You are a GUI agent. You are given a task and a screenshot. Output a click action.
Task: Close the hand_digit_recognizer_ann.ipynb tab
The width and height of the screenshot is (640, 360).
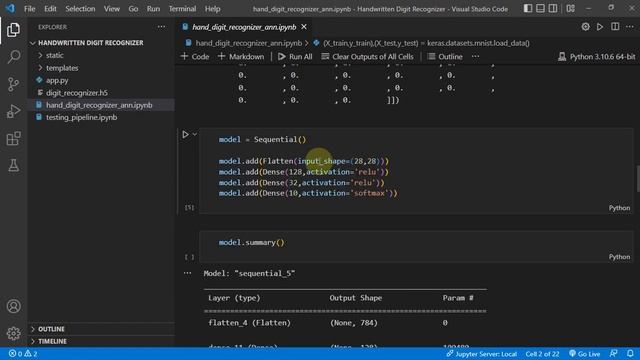coord(304,27)
